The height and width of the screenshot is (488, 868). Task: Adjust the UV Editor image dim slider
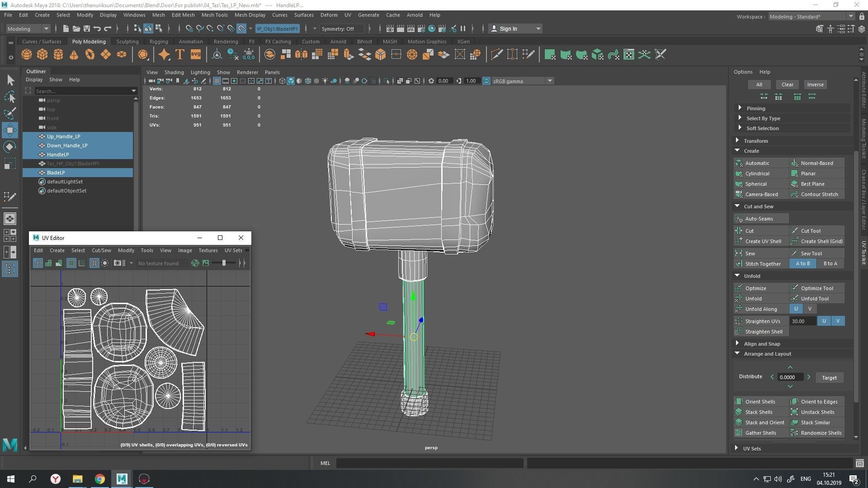(224, 263)
